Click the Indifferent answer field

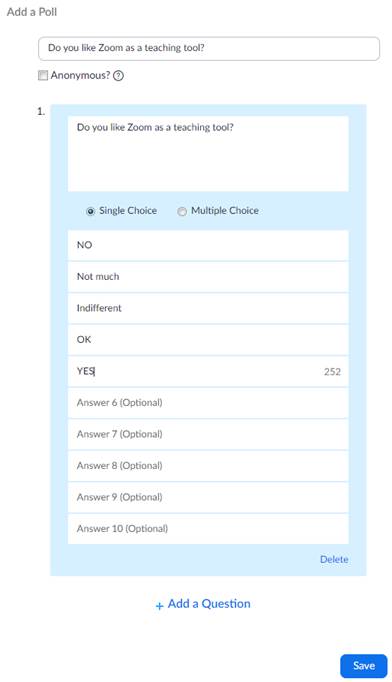tap(208, 308)
